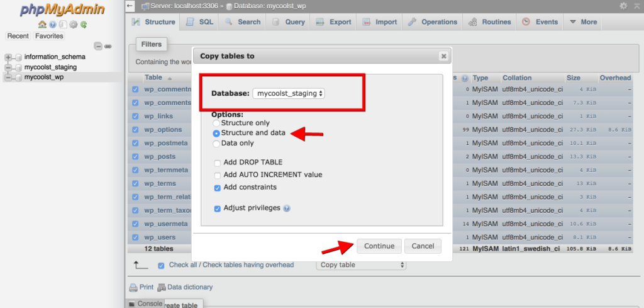The image size is (644, 308).
Task: Click the collapse-all icon in the sidebar
Action: click(x=97, y=46)
